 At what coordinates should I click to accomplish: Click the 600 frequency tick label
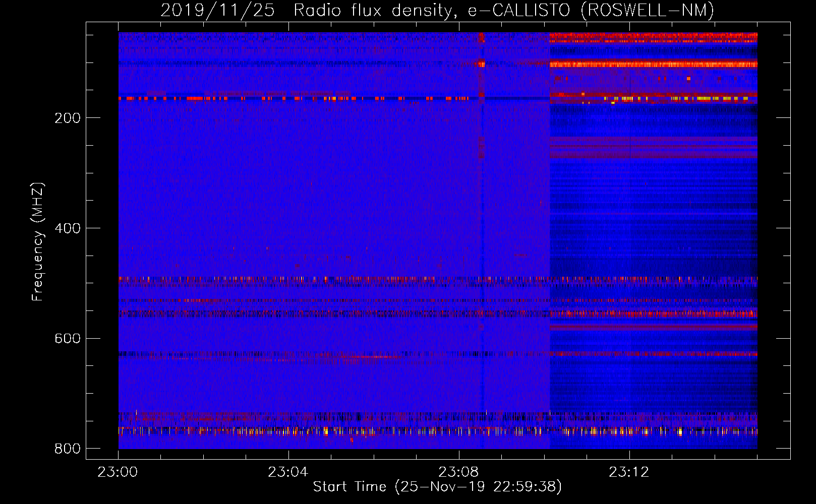coord(68,338)
